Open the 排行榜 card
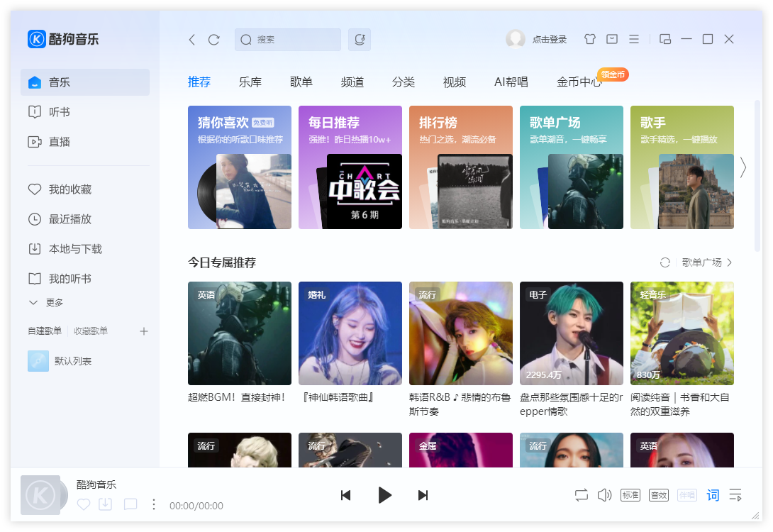This screenshot has height=532, width=773. click(461, 167)
